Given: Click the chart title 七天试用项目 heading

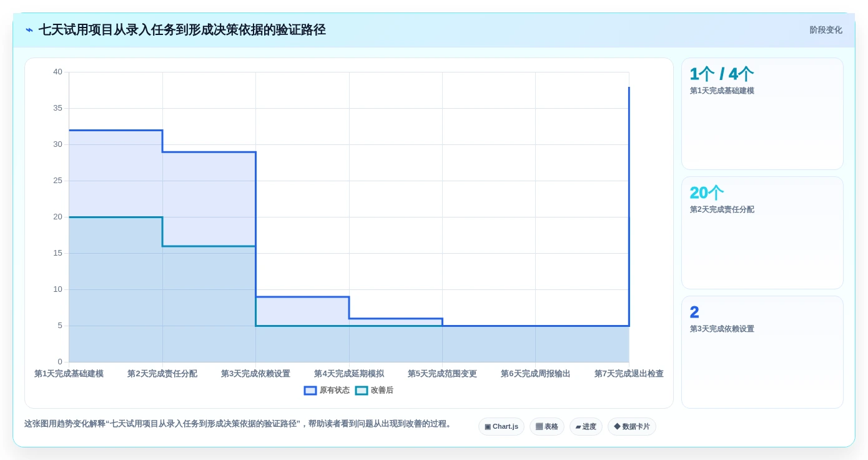Looking at the screenshot, I should point(182,30).
